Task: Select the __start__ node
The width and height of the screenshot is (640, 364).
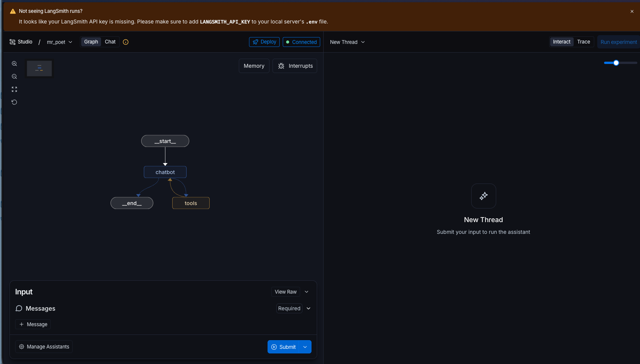Action: click(165, 141)
